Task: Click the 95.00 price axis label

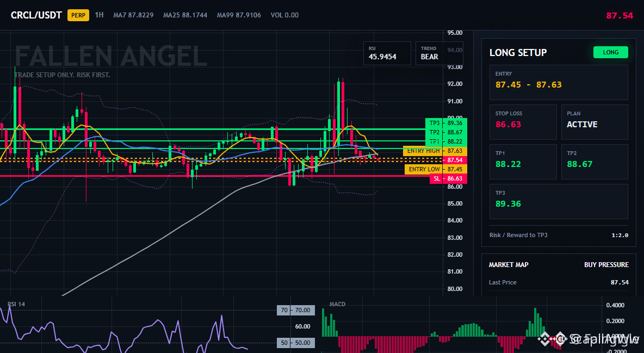Action: (x=455, y=33)
